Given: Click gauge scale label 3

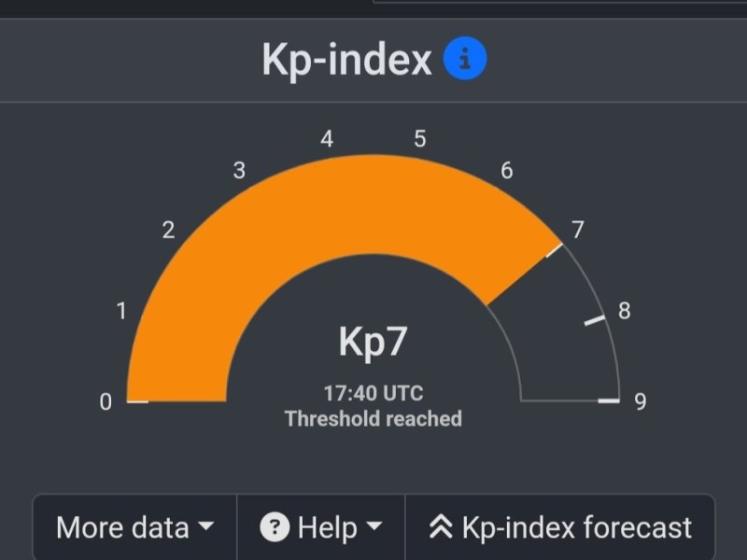Looking at the screenshot, I should click(239, 171).
